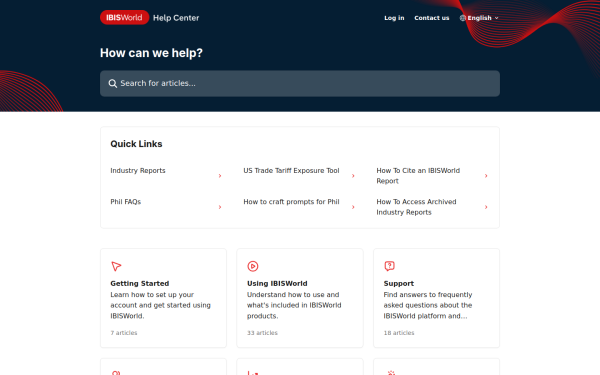Click the IBISWorld logo
This screenshot has width=600, height=375.
124,18
